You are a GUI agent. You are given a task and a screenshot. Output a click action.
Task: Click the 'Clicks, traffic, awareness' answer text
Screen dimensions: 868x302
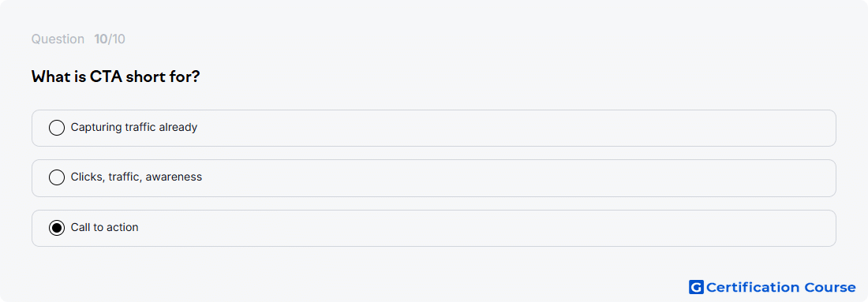(137, 177)
